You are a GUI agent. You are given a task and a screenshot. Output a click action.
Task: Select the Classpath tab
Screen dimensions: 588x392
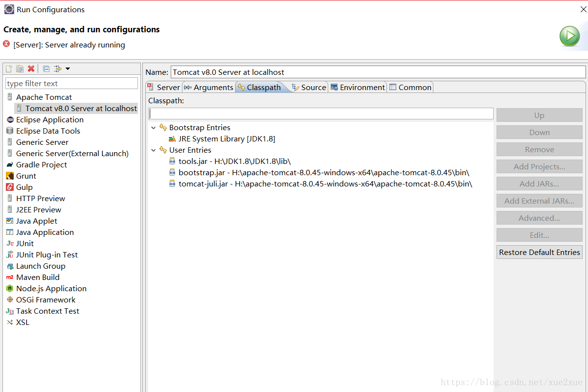click(x=260, y=87)
